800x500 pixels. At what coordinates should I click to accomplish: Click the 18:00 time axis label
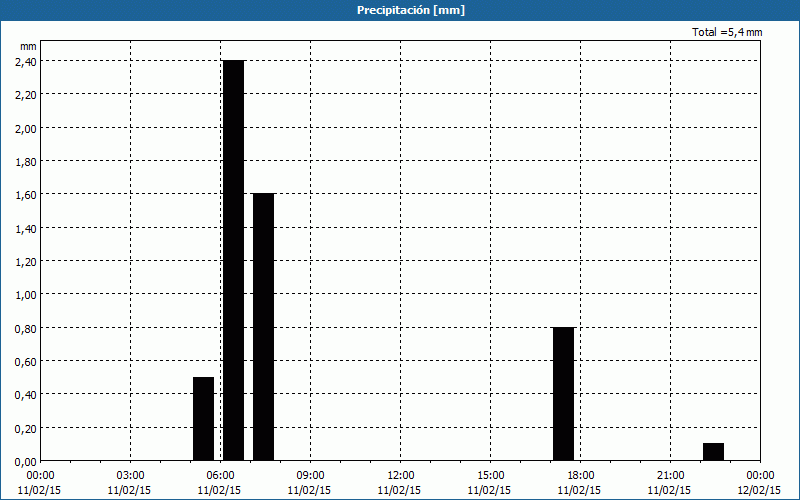coord(581,476)
